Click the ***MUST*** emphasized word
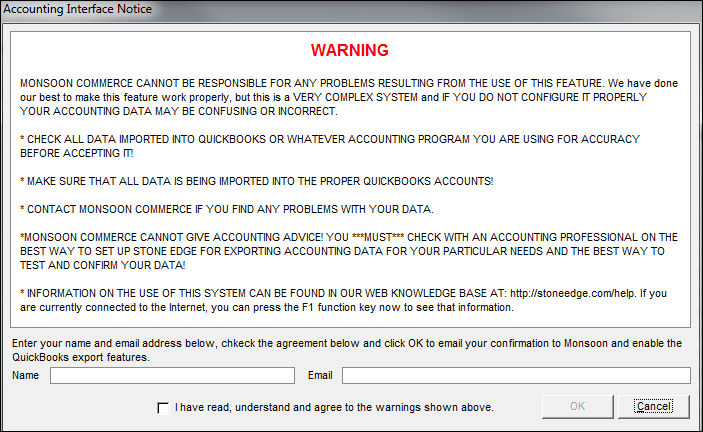The height and width of the screenshot is (432, 703). (378, 238)
